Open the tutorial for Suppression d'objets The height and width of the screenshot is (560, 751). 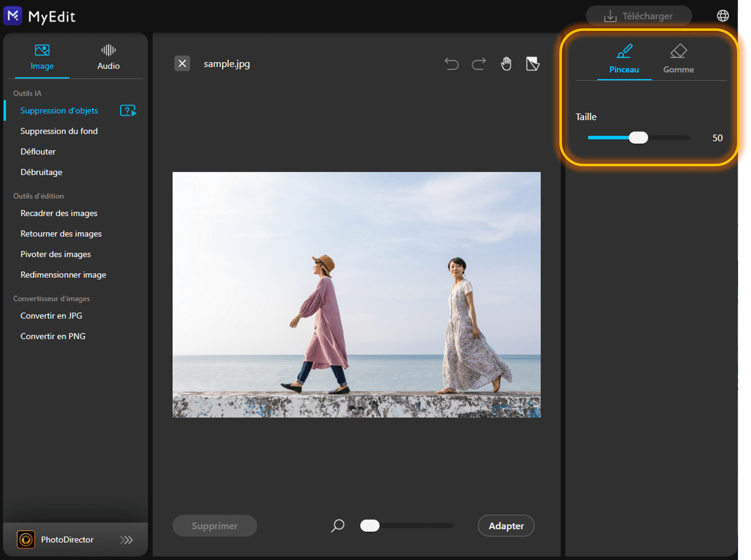(128, 111)
